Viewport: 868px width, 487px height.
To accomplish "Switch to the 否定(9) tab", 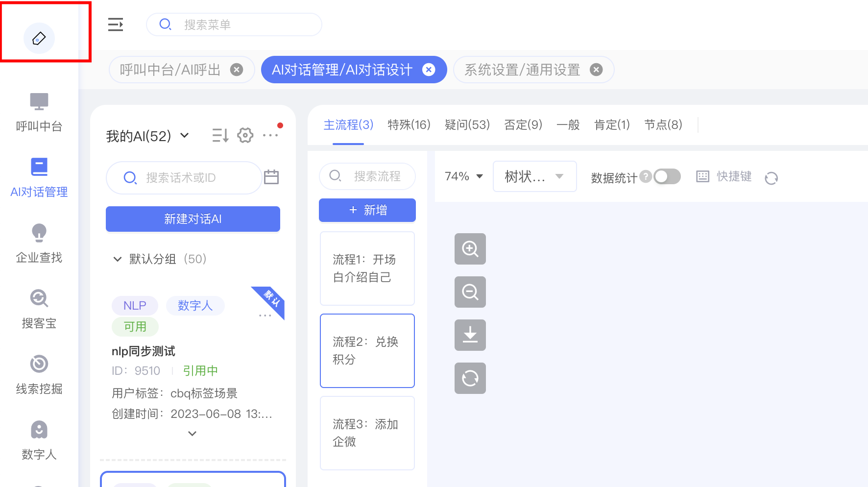I will point(523,125).
